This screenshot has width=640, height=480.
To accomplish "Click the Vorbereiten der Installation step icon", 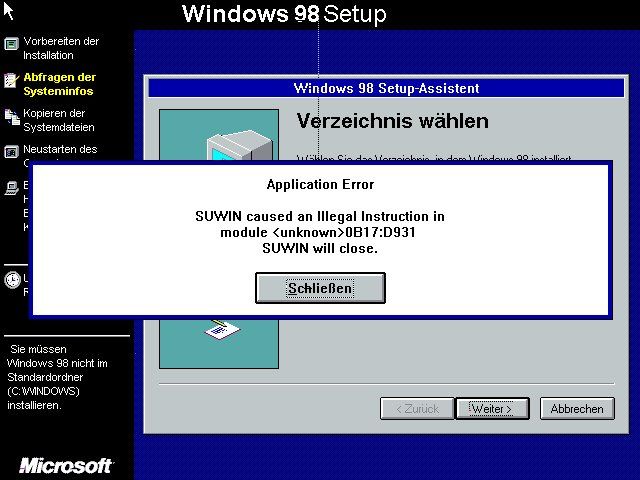I will tap(11, 43).
